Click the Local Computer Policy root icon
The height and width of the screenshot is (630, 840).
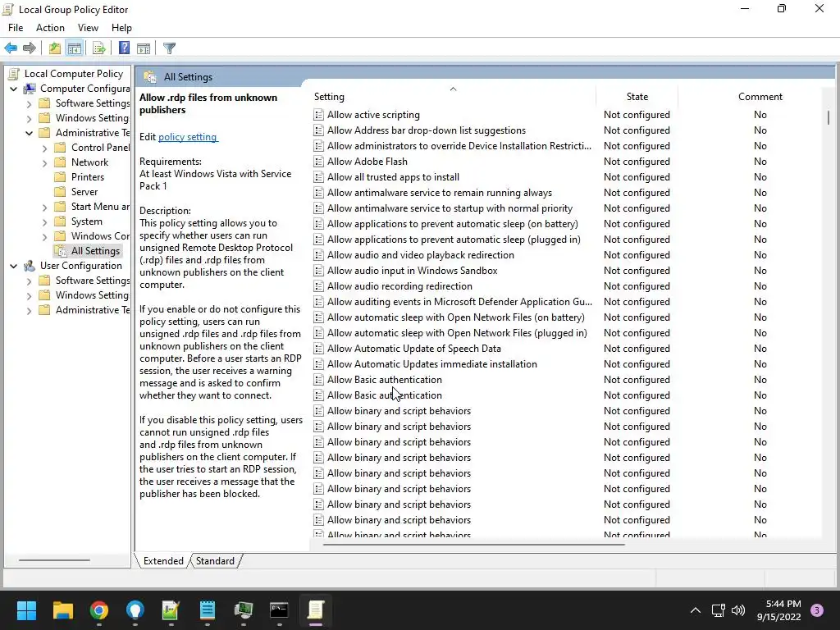tap(15, 74)
